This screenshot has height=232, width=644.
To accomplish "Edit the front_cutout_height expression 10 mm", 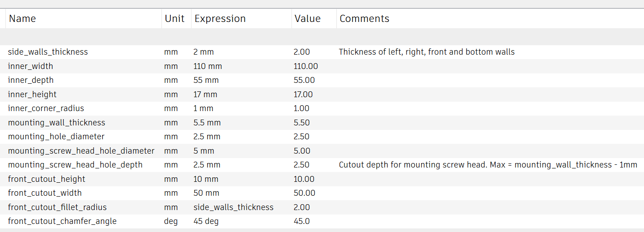I will (x=206, y=179).
